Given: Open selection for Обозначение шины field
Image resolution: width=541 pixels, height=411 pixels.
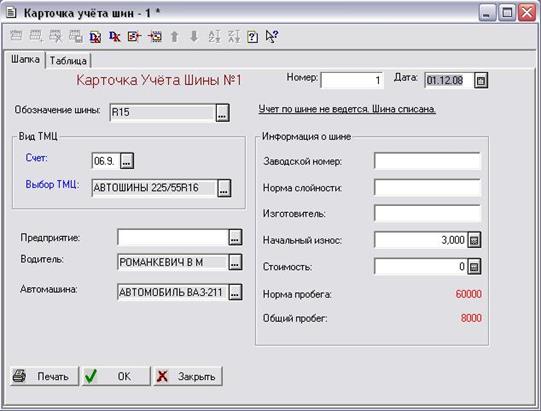Looking at the screenshot, I should 223,112.
